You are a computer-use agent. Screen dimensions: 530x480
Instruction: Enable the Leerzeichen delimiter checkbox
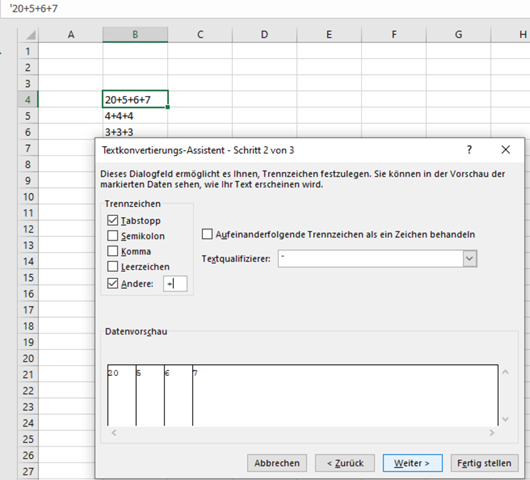113,267
